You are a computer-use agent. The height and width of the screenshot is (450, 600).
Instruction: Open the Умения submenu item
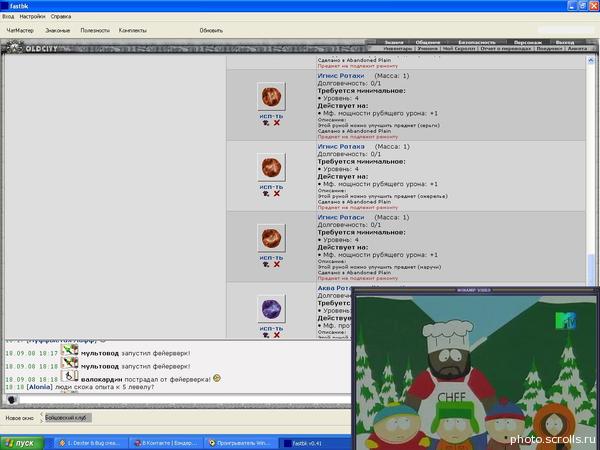pos(427,49)
